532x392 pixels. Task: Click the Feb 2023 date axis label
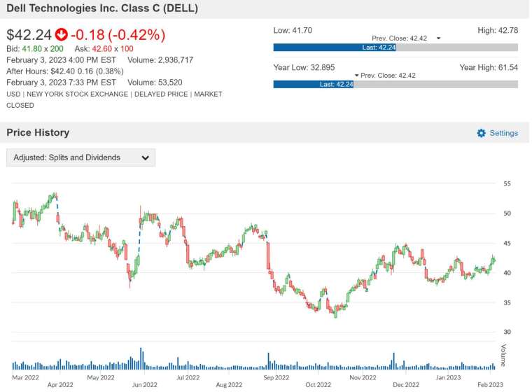(x=490, y=384)
